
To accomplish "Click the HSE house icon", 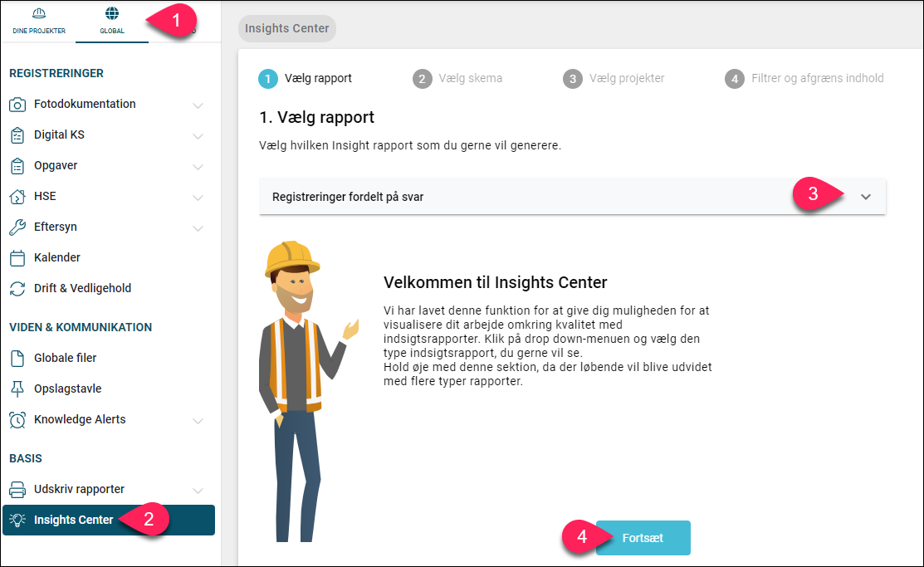I will [17, 196].
